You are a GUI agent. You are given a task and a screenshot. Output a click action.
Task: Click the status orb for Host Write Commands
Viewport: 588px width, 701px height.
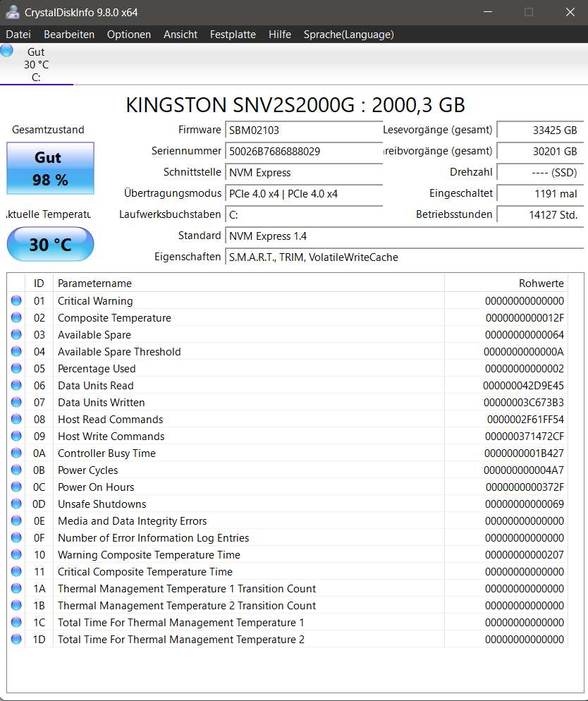pos(16,436)
